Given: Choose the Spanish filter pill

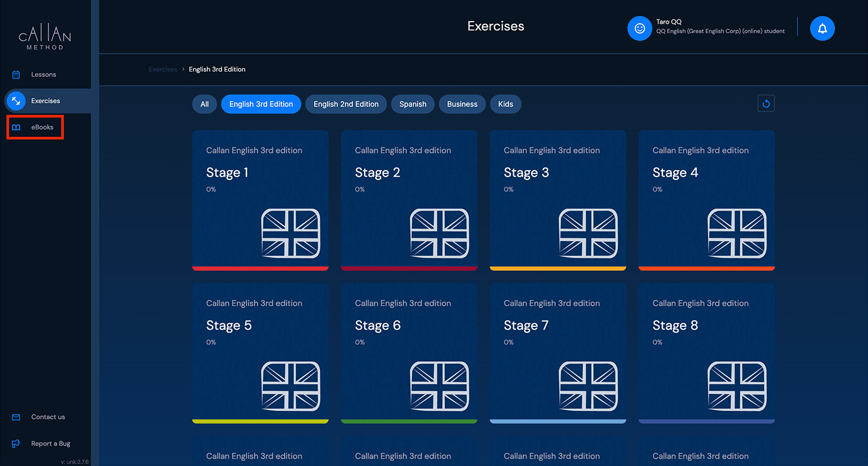Looking at the screenshot, I should click(412, 104).
